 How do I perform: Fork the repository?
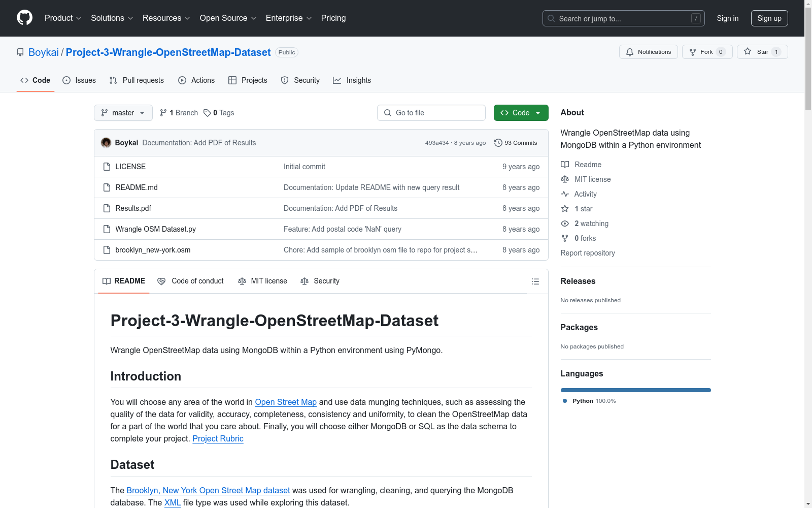707,52
